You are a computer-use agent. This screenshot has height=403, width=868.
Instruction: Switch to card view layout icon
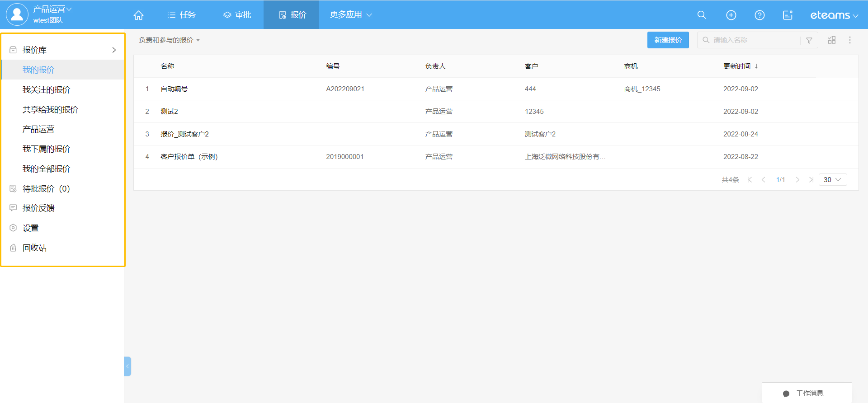tap(831, 40)
